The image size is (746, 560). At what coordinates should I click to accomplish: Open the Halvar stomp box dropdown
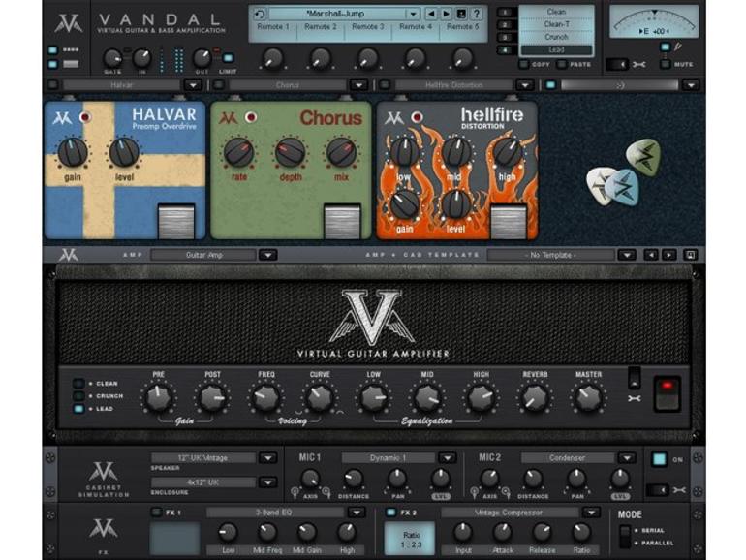[193, 85]
